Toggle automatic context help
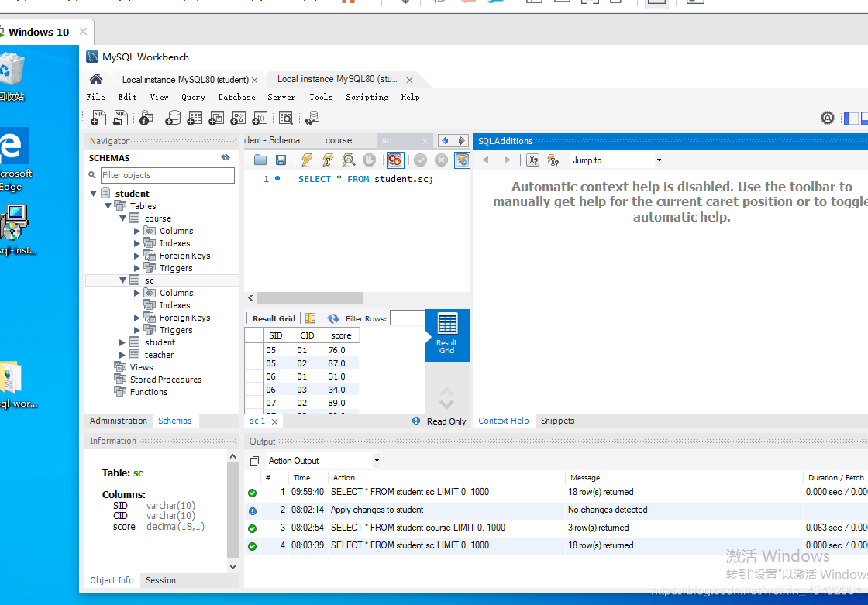 pos(553,160)
